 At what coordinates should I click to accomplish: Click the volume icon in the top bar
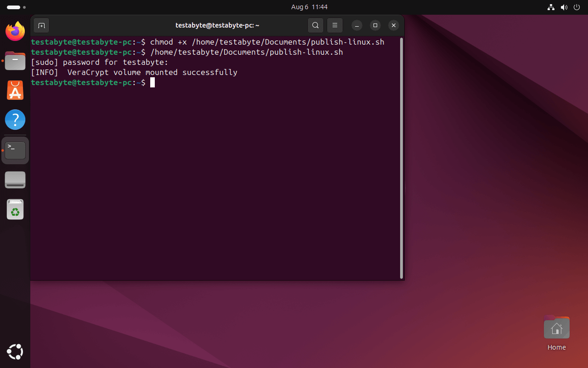pyautogui.click(x=564, y=7)
